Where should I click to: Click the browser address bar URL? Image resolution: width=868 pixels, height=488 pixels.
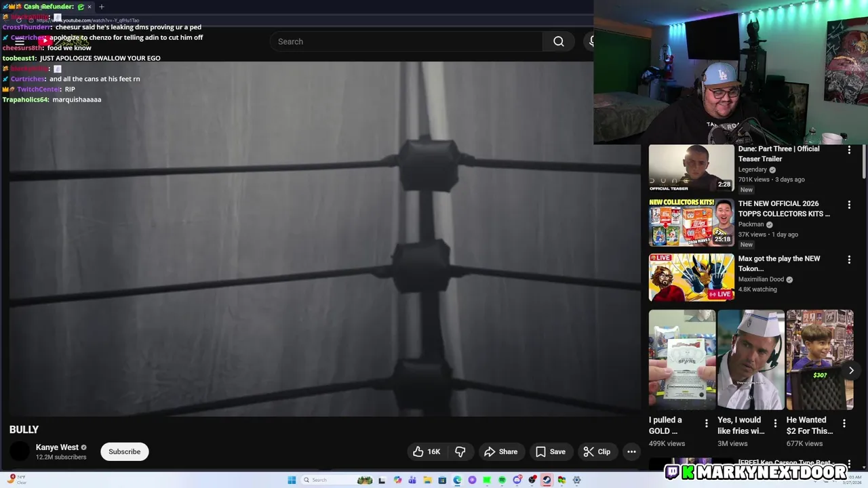87,20
